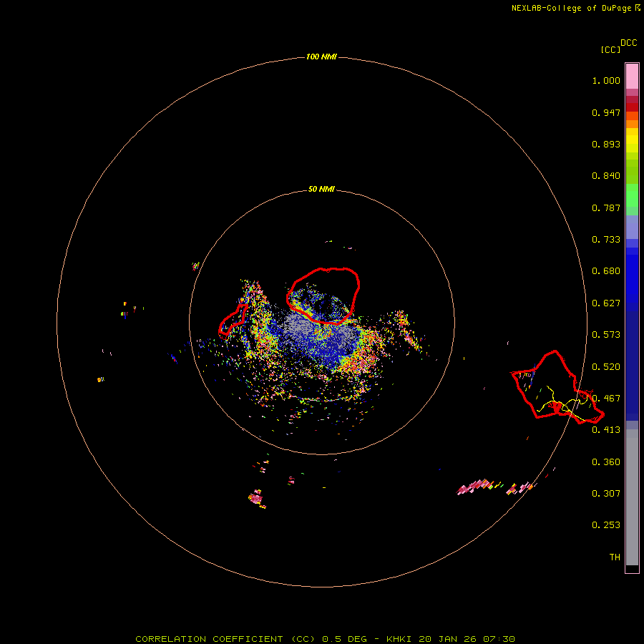Click the TH threshold label
The height and width of the screenshot is (644, 644).
click(x=615, y=557)
